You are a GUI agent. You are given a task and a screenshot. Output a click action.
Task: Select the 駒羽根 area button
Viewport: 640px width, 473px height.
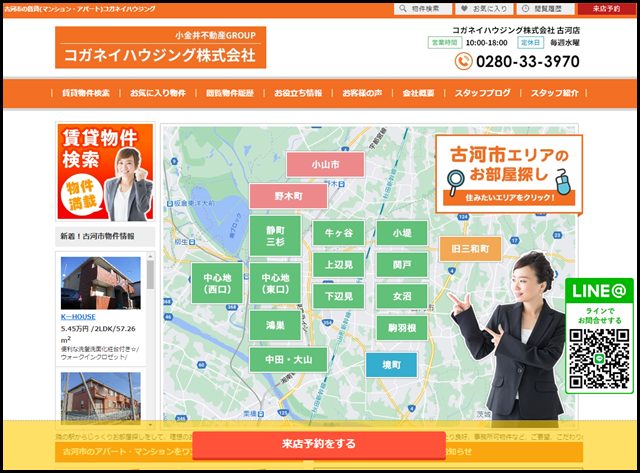pos(402,328)
